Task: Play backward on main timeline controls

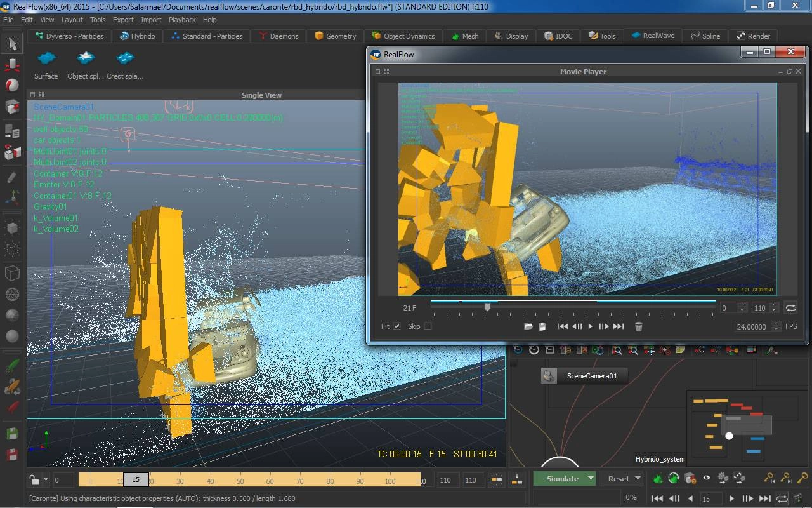Action: (690, 498)
